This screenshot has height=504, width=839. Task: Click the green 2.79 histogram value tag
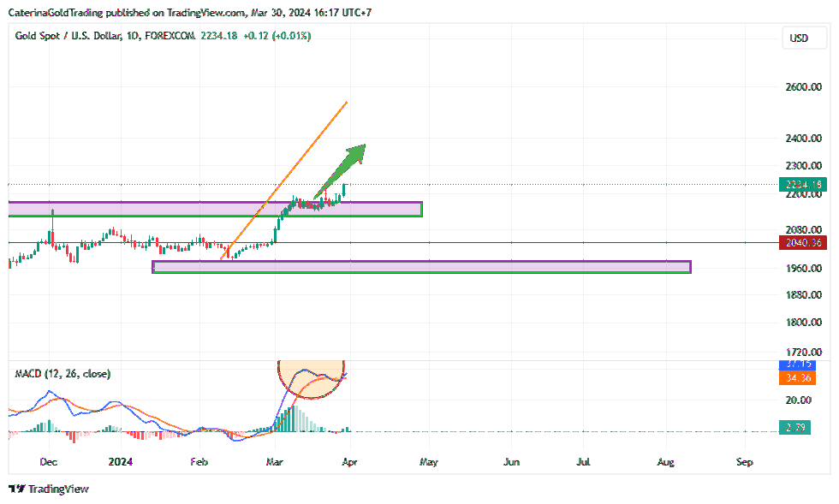pyautogui.click(x=795, y=428)
